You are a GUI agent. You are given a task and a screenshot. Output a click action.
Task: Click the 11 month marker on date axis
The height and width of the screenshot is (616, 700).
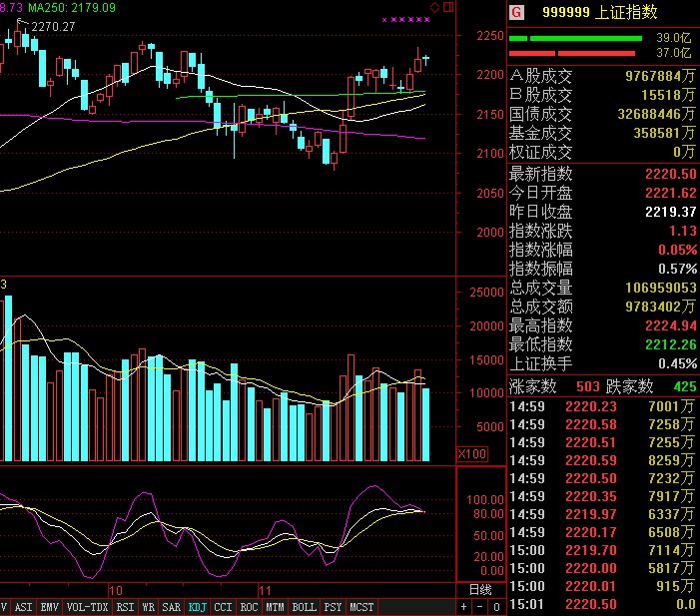(265, 591)
